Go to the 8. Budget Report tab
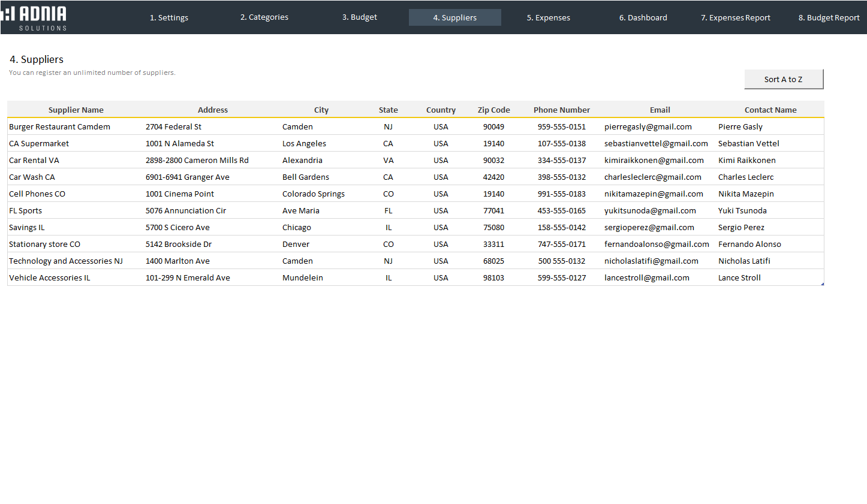Screen dimensions: 867x504 [x=829, y=17]
